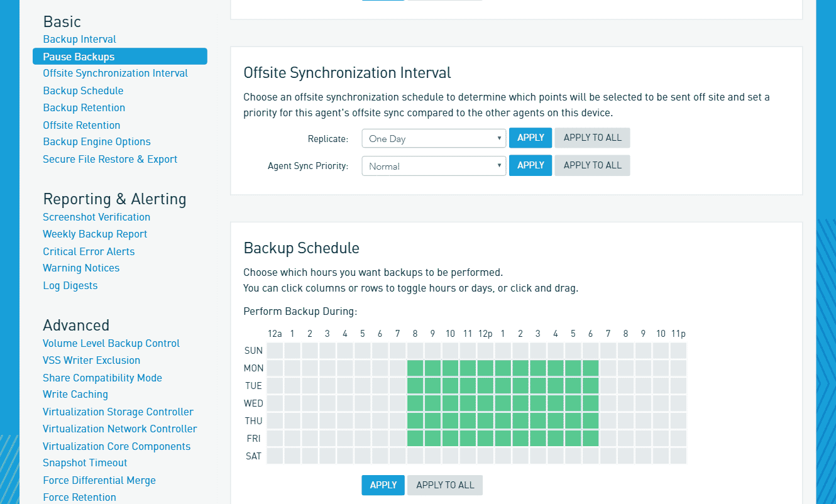Click APPLY next to the Replicate setting
836x504 pixels.
(530, 138)
